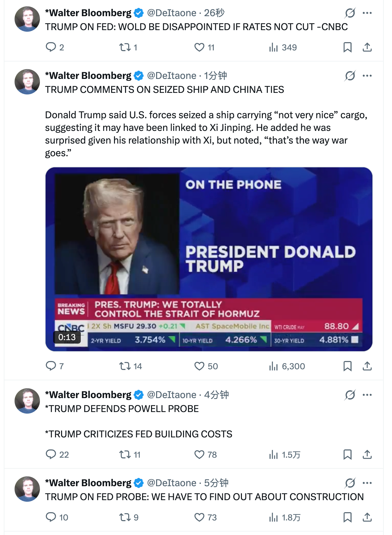Open more options on seized ship tweet
This screenshot has width=392, height=535.
[x=367, y=76]
